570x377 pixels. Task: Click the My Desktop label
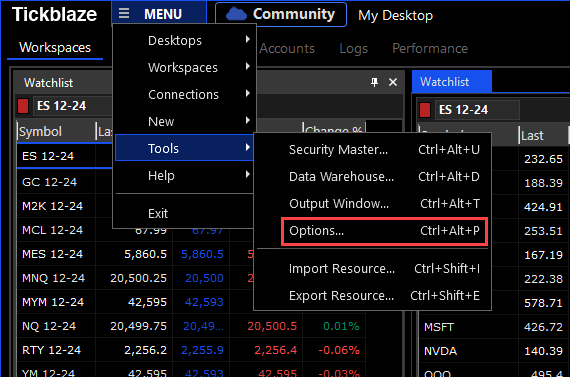coord(395,15)
